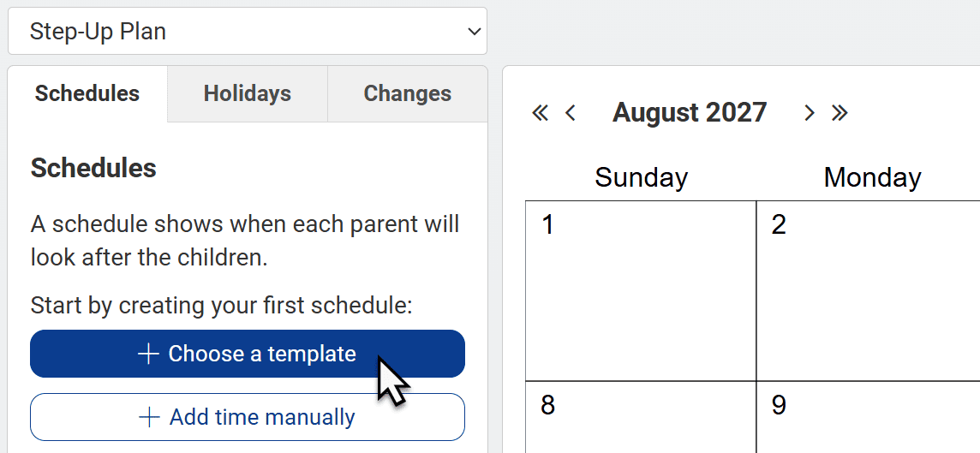Viewport: 980px width, 453px height.
Task: Open the Step-Up Plan dropdown
Action: tap(248, 31)
